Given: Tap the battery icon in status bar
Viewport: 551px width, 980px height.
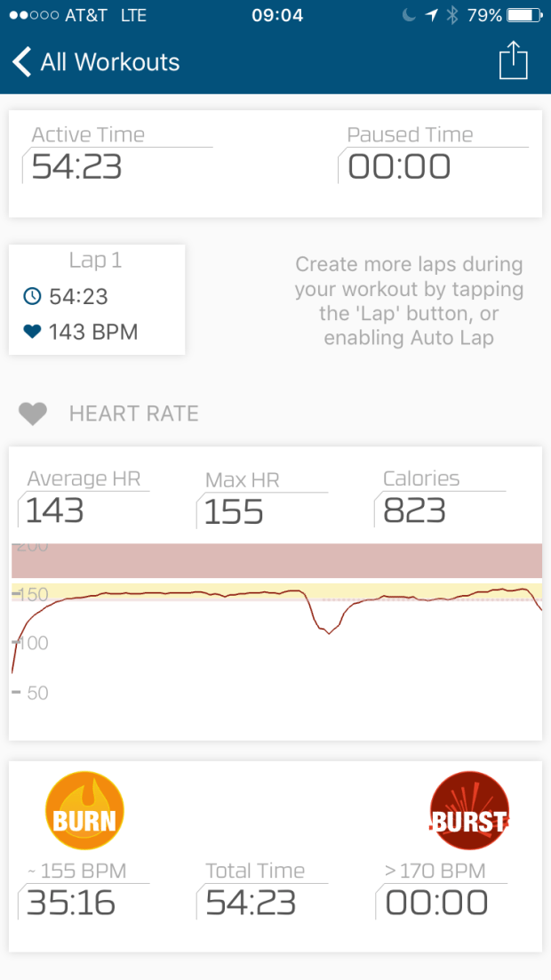Looking at the screenshot, I should (x=524, y=15).
